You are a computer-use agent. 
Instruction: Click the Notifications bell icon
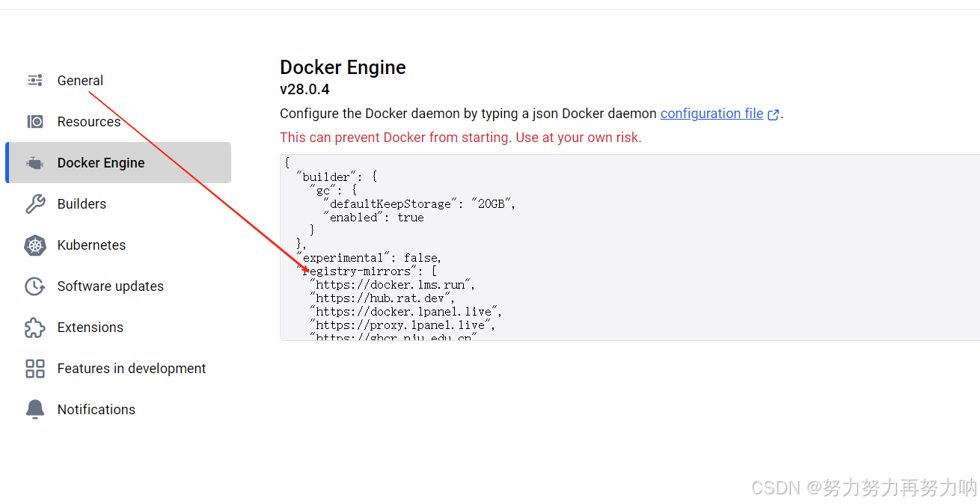coord(35,409)
